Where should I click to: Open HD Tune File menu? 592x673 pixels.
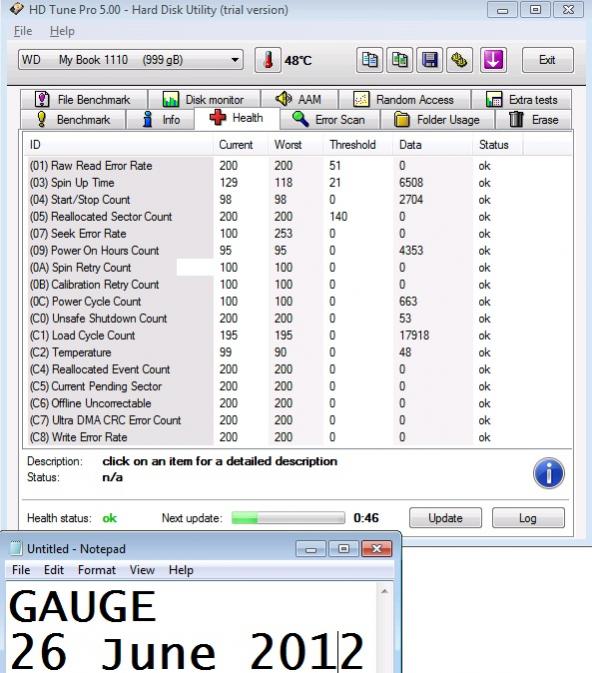click(23, 31)
